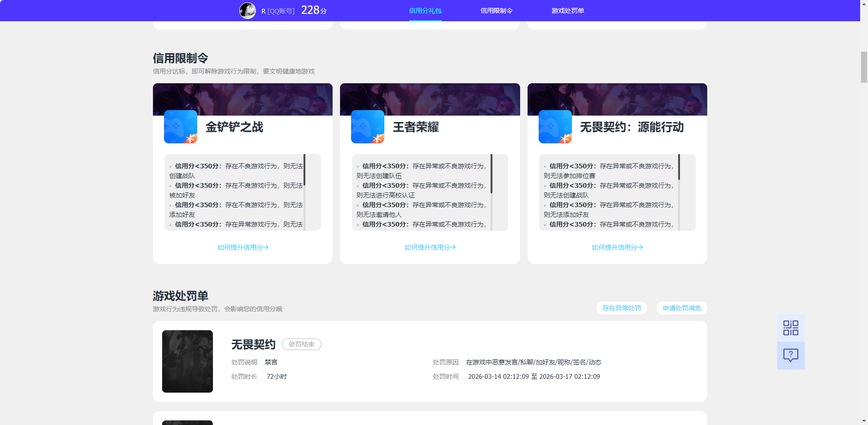Open the QR code floating icon

pos(790,328)
